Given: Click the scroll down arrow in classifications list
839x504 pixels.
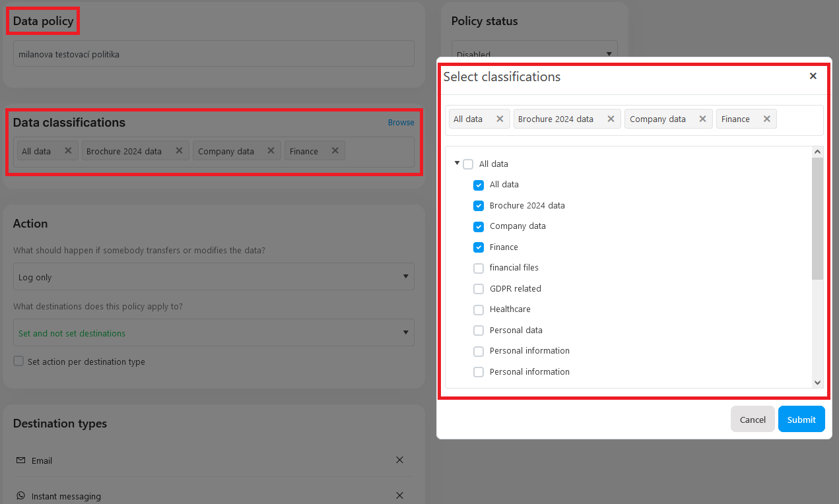Looking at the screenshot, I should [x=817, y=382].
